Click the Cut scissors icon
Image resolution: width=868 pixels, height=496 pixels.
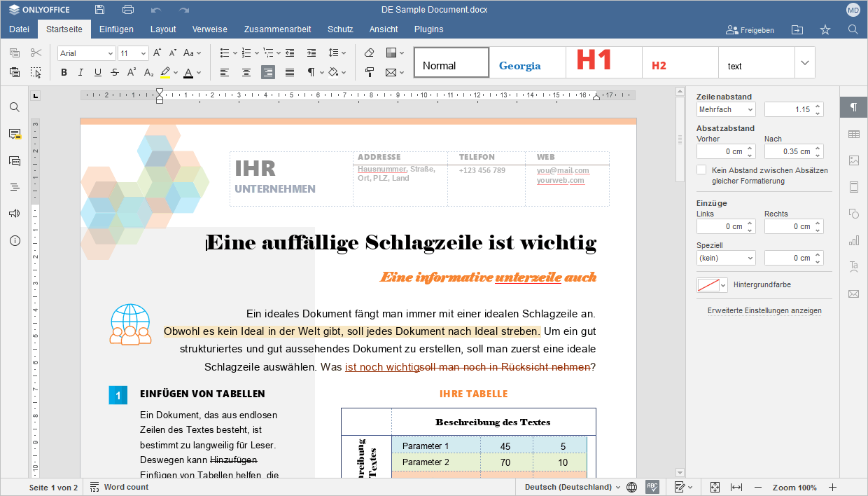click(36, 53)
